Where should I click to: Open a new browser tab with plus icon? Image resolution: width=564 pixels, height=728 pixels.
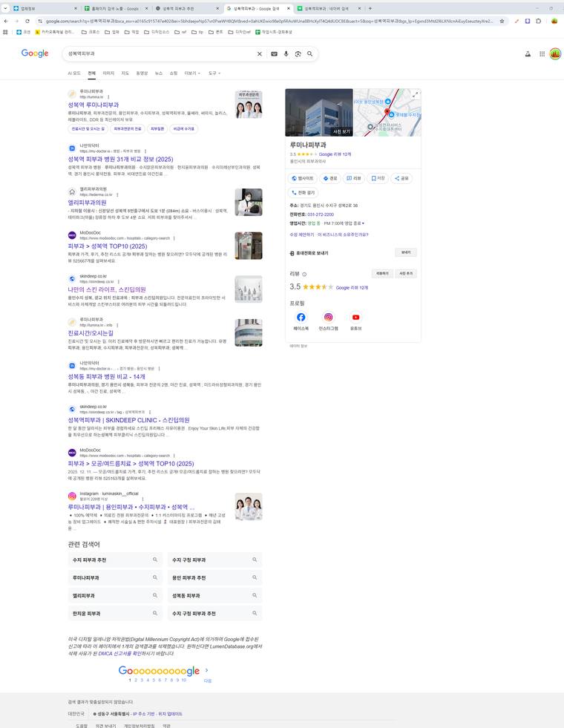370,8
